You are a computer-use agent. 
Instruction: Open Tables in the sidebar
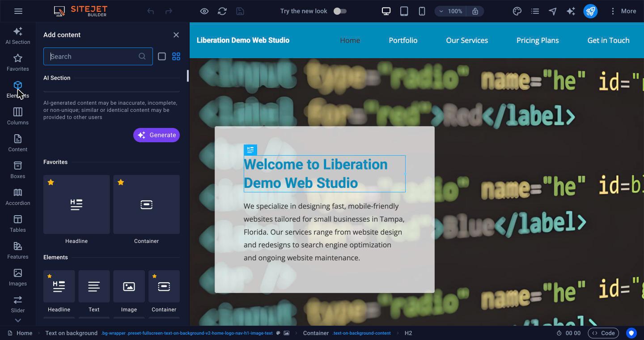(x=18, y=224)
